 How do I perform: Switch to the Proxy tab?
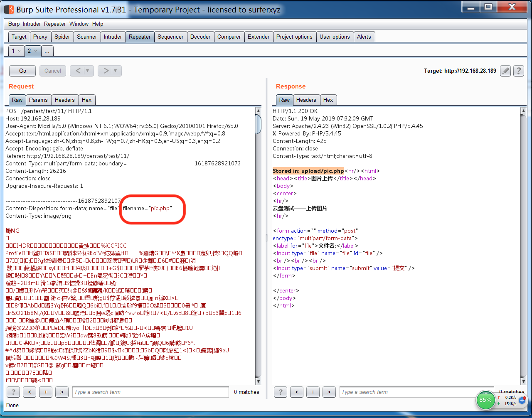coord(40,37)
